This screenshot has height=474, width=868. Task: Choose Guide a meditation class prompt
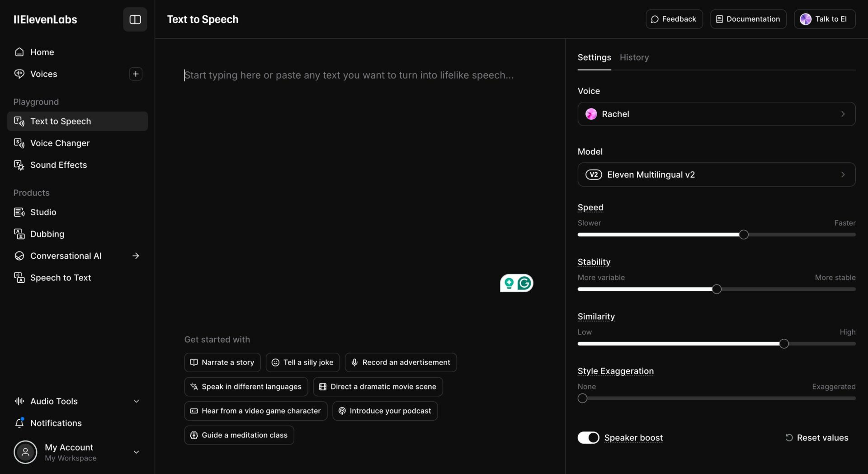point(239,435)
